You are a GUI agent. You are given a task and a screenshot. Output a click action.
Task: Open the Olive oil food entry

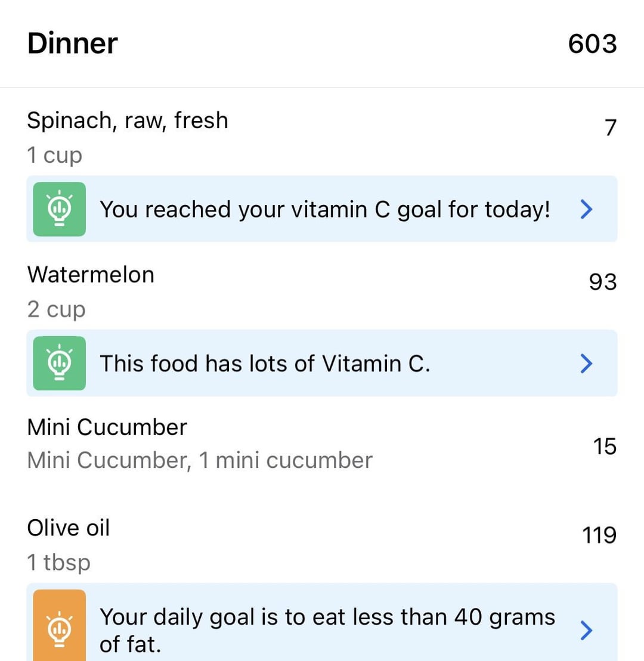tap(69, 528)
